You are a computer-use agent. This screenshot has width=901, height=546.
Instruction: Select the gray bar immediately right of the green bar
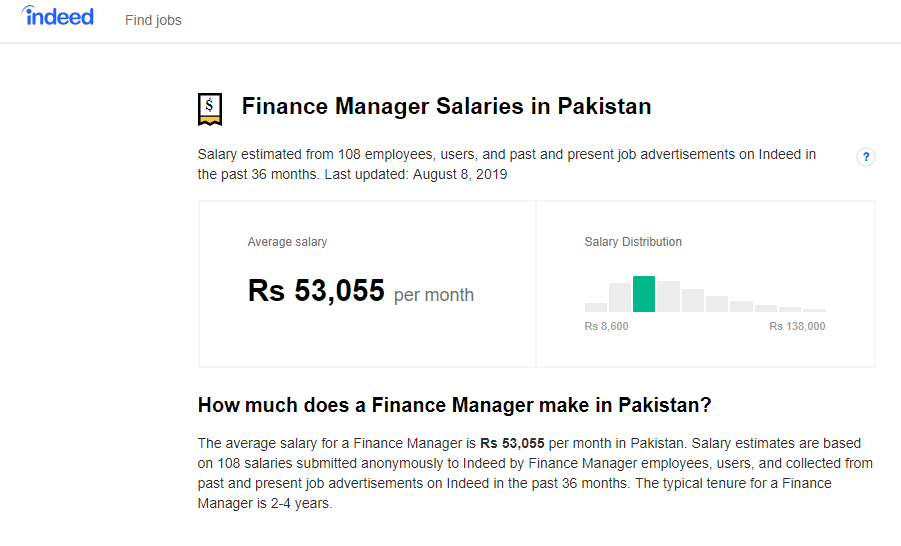(x=668, y=297)
